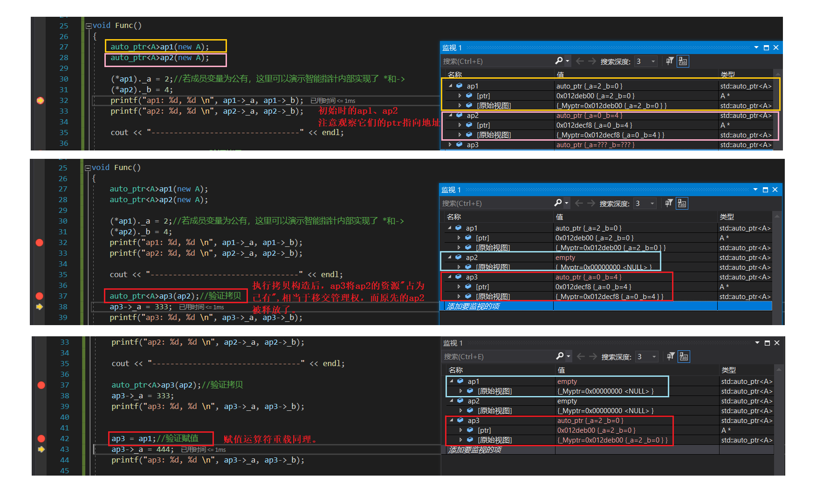
Task: Select value 0x012decf8 {_a=0 _b=4} in the top watch window
Action: [594, 125]
